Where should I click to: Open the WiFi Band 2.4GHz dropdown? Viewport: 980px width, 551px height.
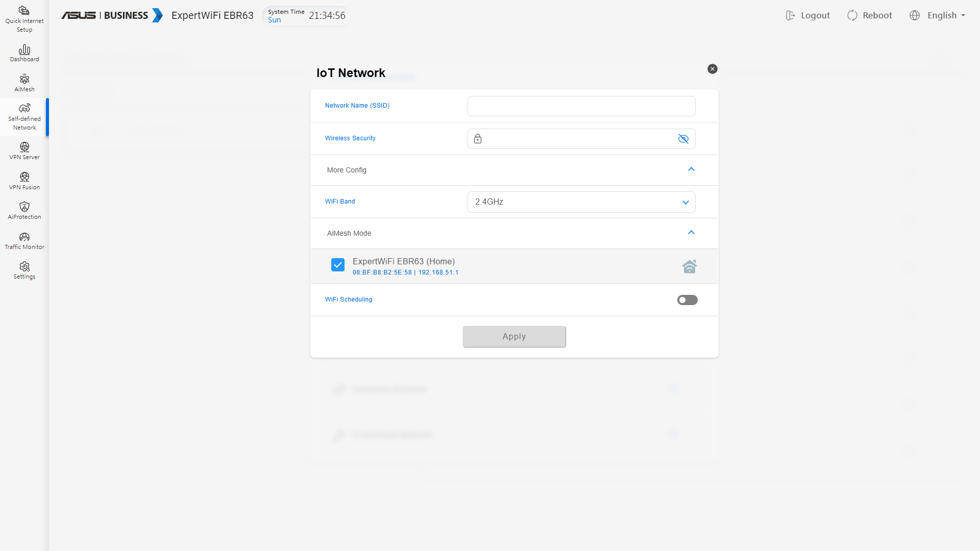point(581,202)
